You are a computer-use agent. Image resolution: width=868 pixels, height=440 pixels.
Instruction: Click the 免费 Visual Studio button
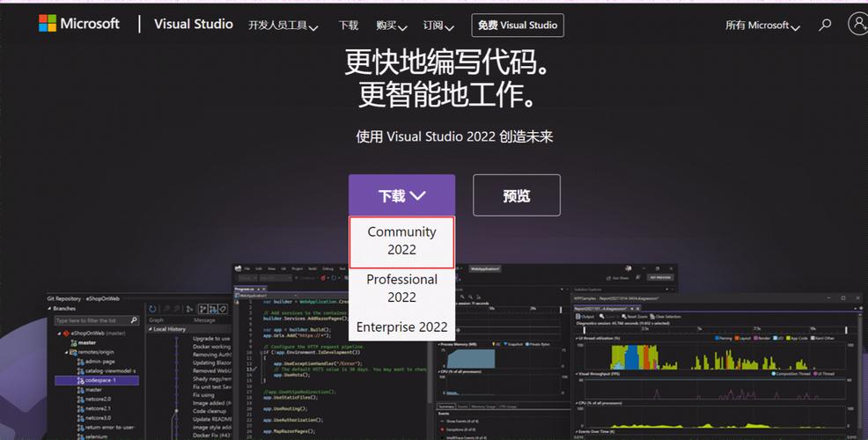coord(518,25)
